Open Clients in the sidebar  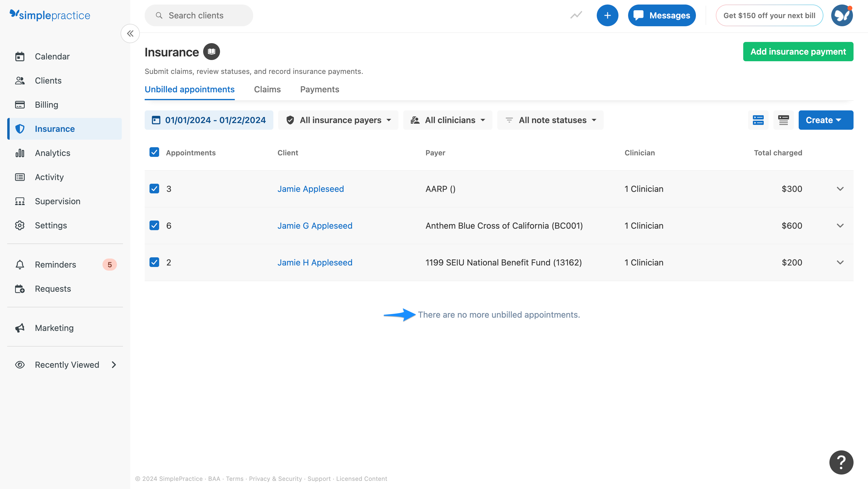pyautogui.click(x=65, y=81)
